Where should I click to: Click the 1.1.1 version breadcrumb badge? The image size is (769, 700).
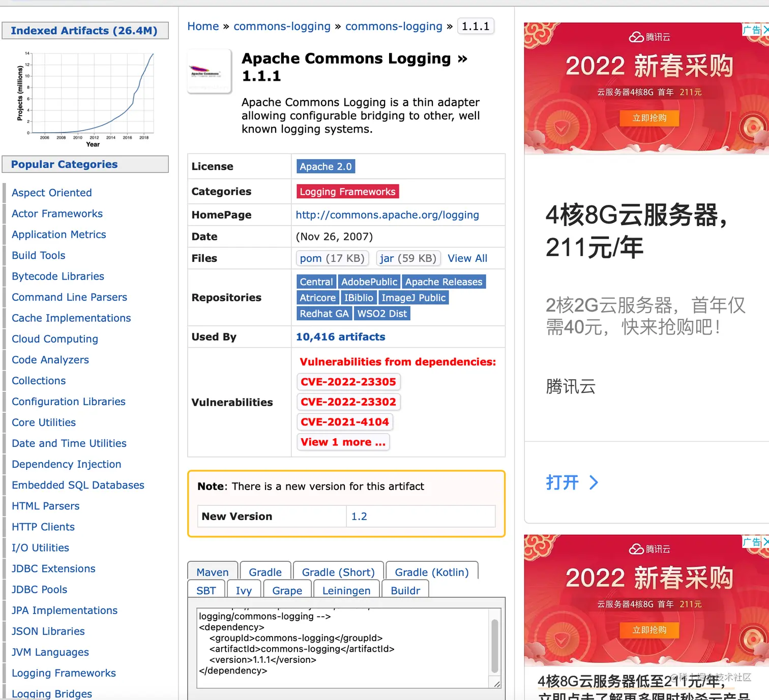[x=476, y=26]
